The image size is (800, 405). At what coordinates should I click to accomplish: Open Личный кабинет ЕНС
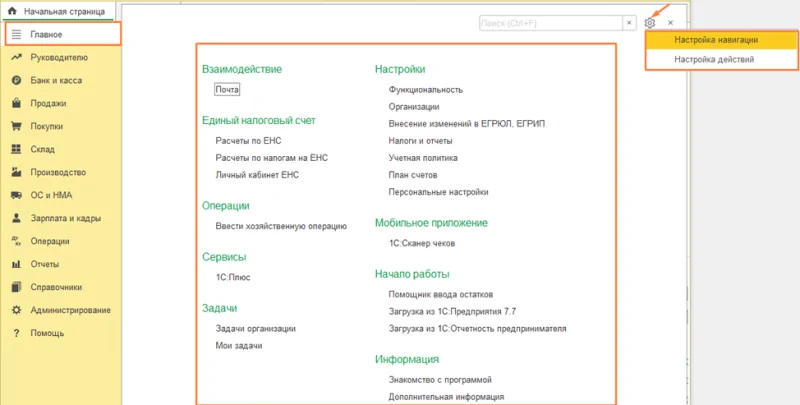(x=257, y=175)
